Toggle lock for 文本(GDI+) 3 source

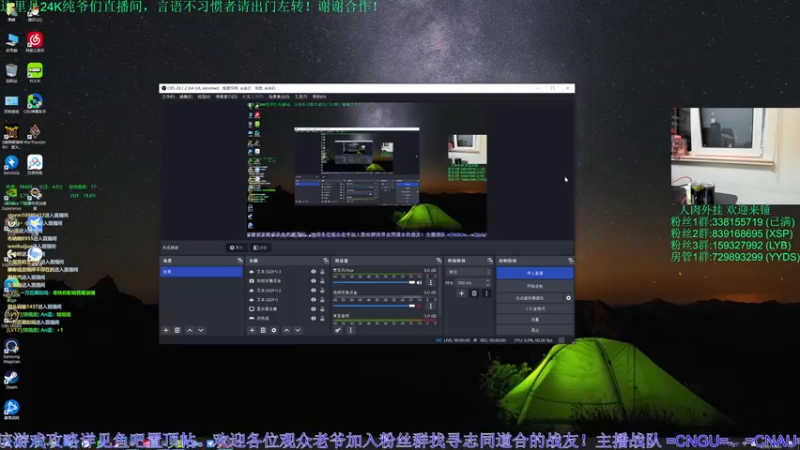[322, 271]
